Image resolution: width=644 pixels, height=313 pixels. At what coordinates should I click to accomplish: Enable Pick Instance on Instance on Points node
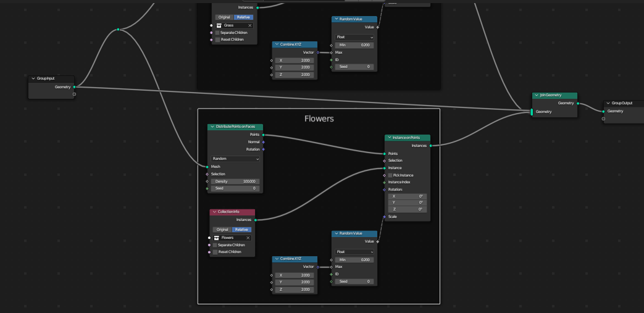coord(390,175)
